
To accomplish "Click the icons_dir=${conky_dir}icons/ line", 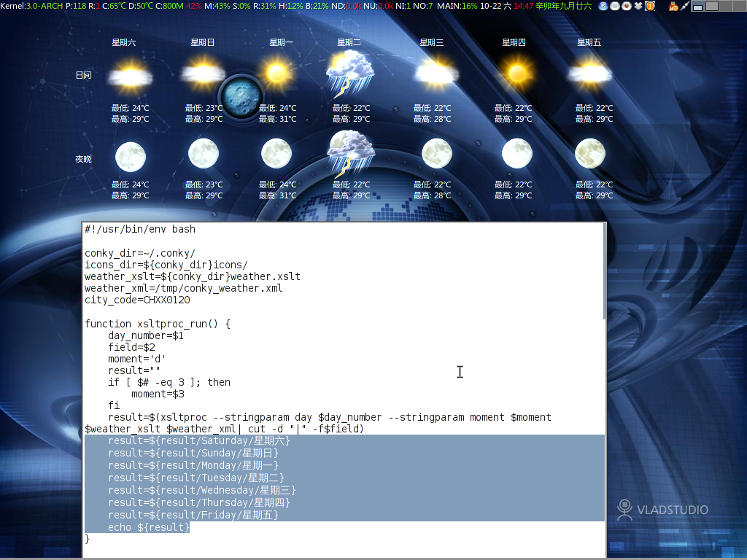I will coord(166,265).
